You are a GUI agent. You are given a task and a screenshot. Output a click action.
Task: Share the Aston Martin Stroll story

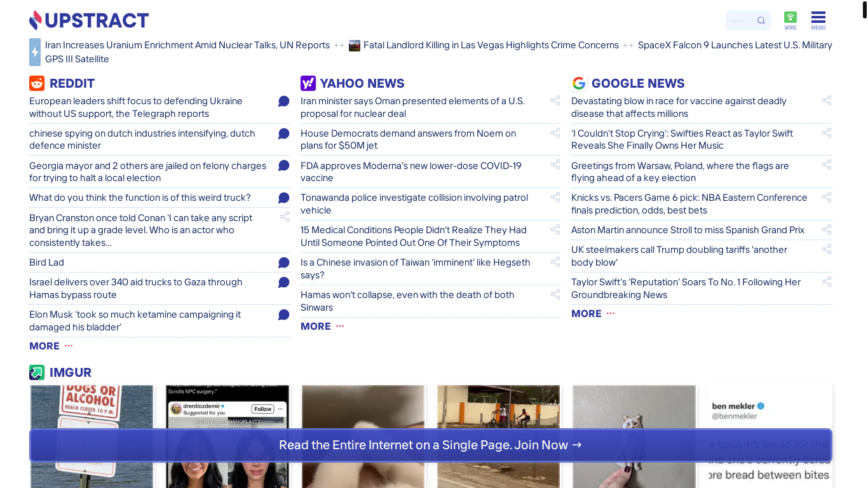[x=827, y=229]
